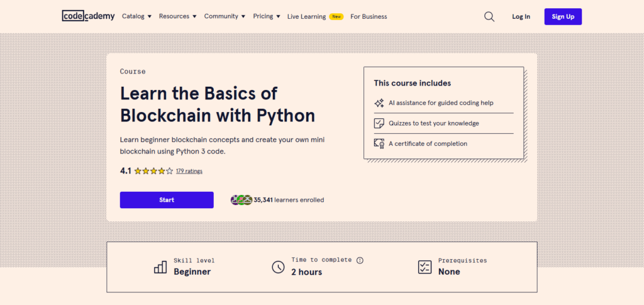Click the enrolled learners avatar group
Viewport: 644px width, 305px height.
click(x=241, y=200)
